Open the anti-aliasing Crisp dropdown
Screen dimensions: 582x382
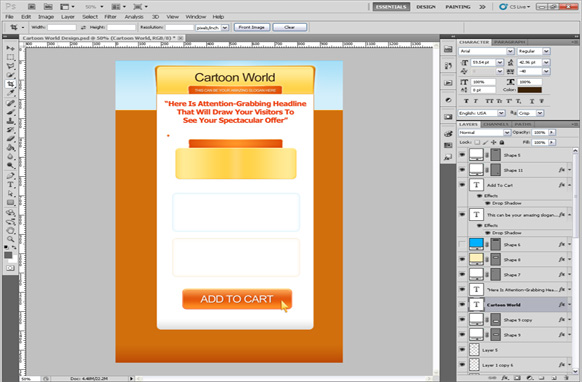[x=540, y=113]
